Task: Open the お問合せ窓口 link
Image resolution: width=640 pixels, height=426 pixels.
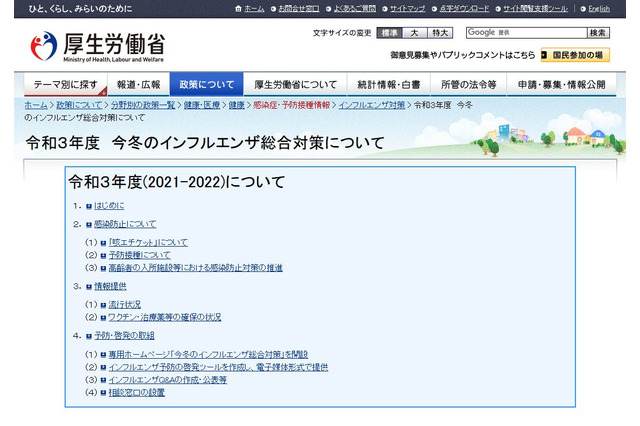Action: [x=298, y=9]
